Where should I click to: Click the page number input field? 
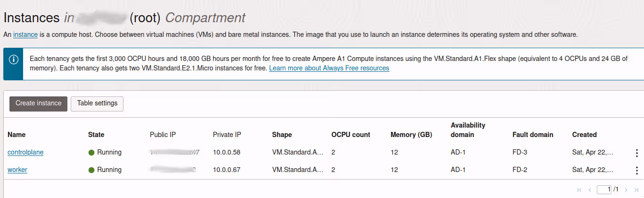(x=603, y=189)
